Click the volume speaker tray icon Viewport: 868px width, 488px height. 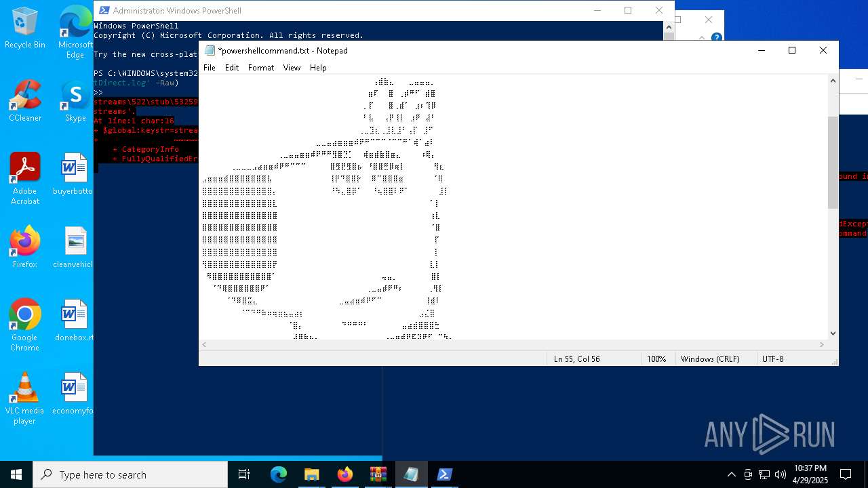(781, 474)
